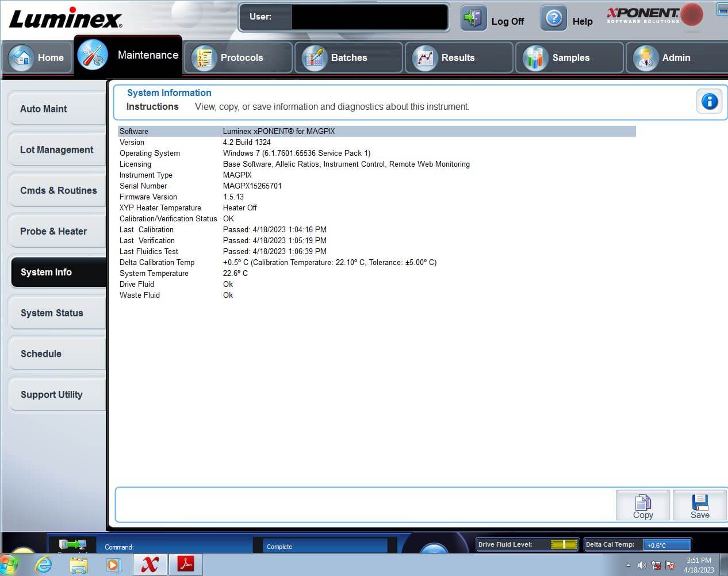The height and width of the screenshot is (576, 728).
Task: Launch xPONENT from the taskbar
Action: pyautogui.click(x=150, y=565)
